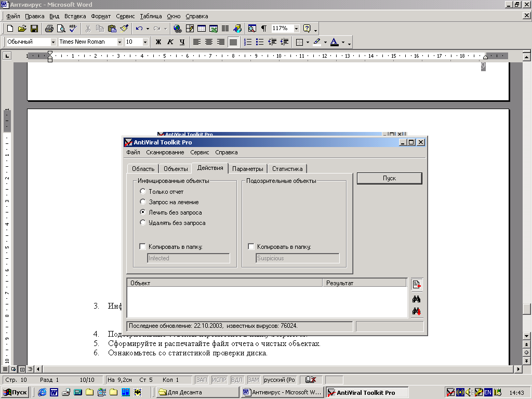Select the 'Запрос на лечение' radio option
Viewport: 532px width, 399px height.
click(143, 202)
